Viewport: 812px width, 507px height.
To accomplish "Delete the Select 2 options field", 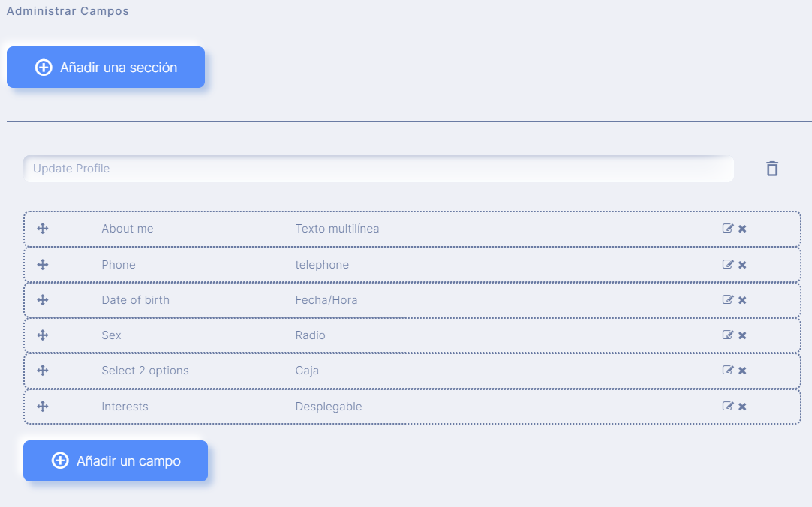I will click(x=742, y=370).
